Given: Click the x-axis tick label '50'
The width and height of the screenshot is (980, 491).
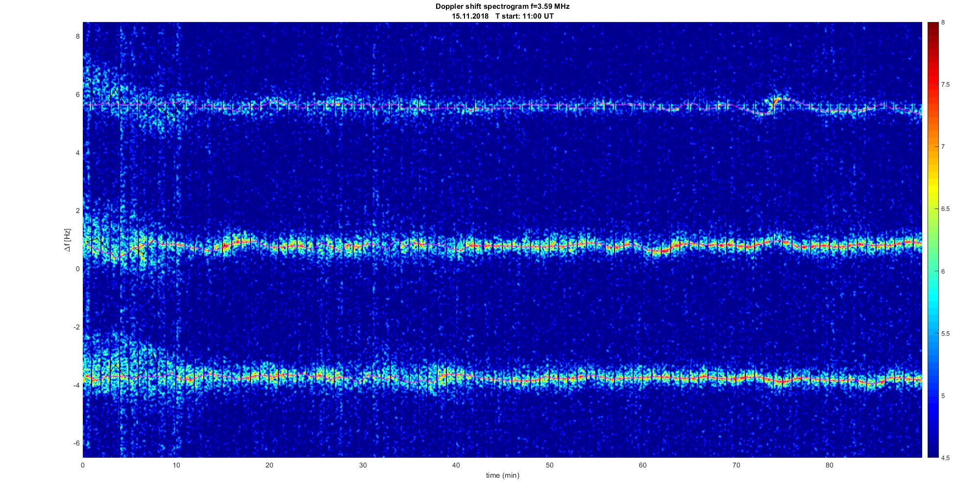Looking at the screenshot, I should 549,465.
